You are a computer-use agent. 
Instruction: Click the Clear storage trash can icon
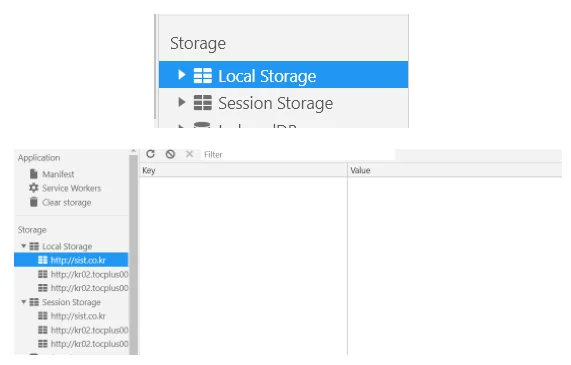(34, 202)
